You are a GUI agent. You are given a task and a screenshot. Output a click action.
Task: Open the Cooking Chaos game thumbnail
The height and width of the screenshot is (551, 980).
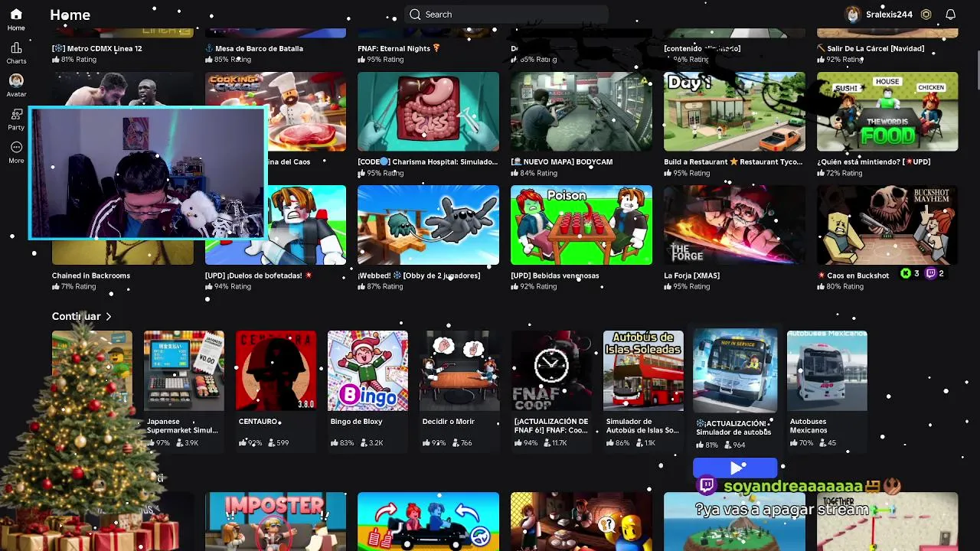coord(275,112)
